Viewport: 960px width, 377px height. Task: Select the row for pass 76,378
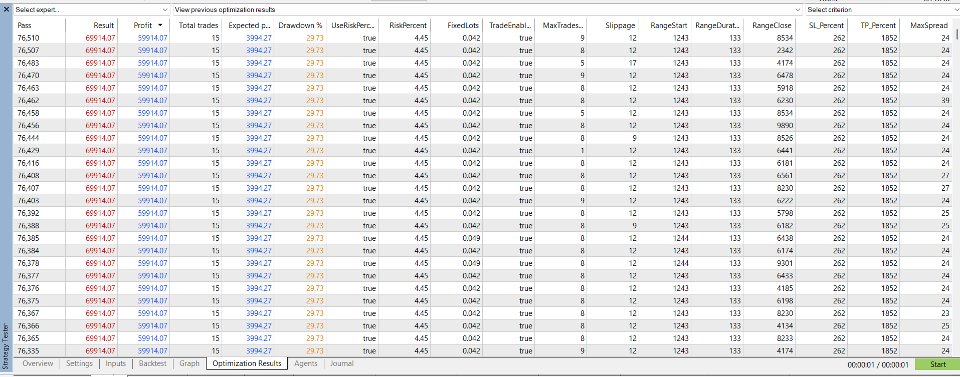tap(482, 263)
